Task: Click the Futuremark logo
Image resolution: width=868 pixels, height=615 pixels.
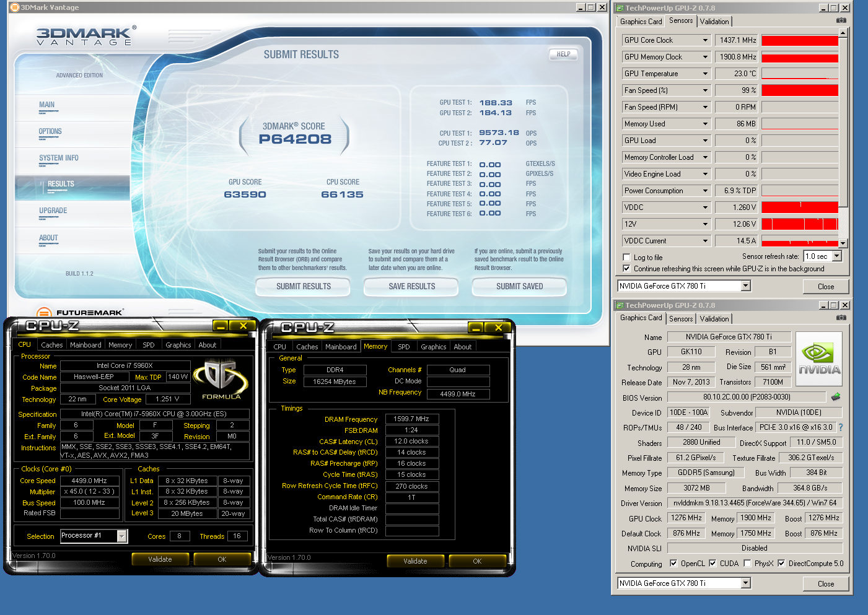Action: [x=80, y=313]
